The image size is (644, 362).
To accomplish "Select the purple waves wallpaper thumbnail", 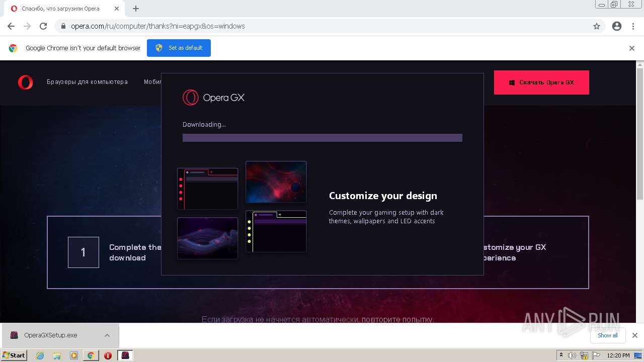I will point(207,238).
